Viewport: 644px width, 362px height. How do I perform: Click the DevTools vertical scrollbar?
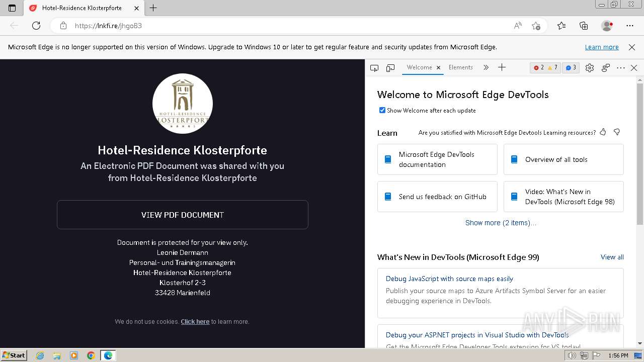pyautogui.click(x=640, y=154)
